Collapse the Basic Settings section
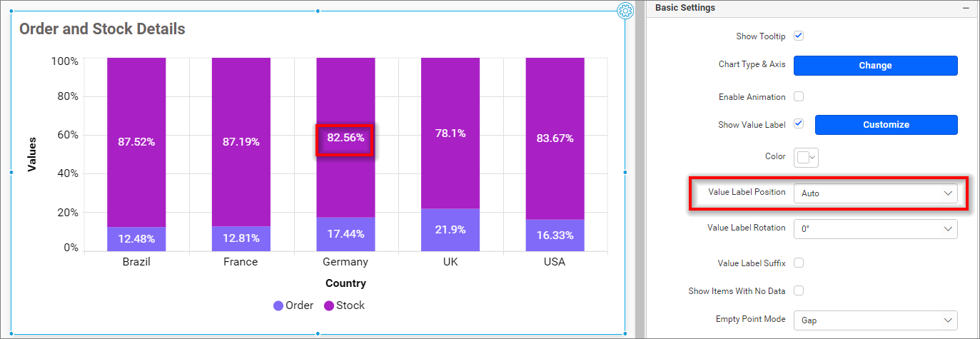Screen dimensions: 980x339 coord(966,8)
